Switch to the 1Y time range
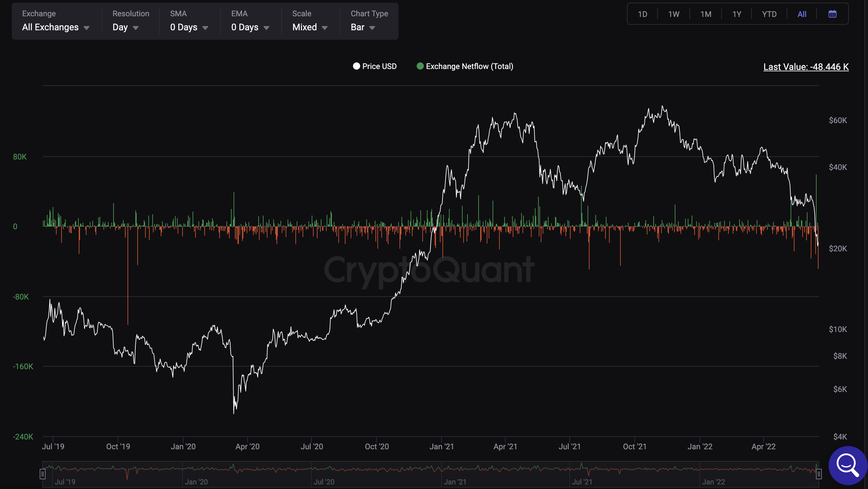This screenshot has width=868, height=489. tap(737, 14)
